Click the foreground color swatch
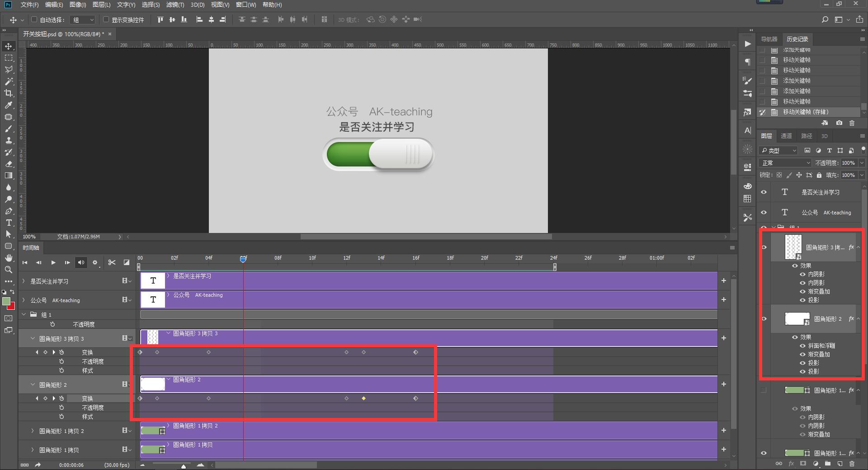 6,302
